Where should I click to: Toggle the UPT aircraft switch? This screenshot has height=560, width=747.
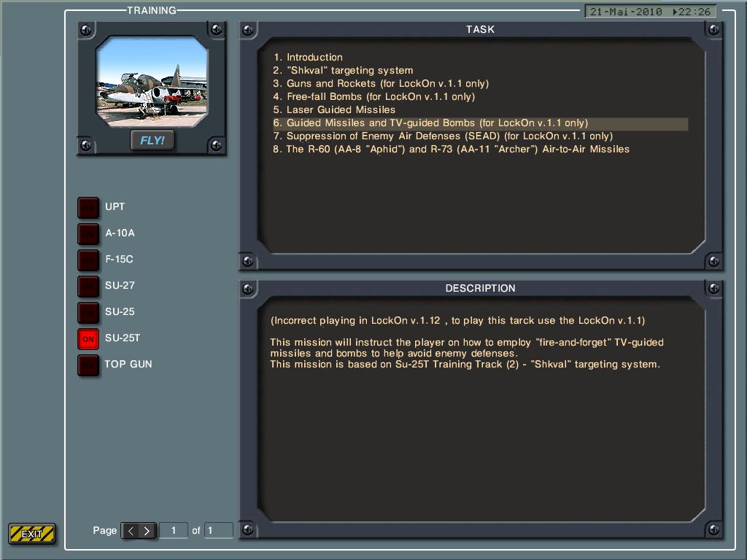point(88,207)
